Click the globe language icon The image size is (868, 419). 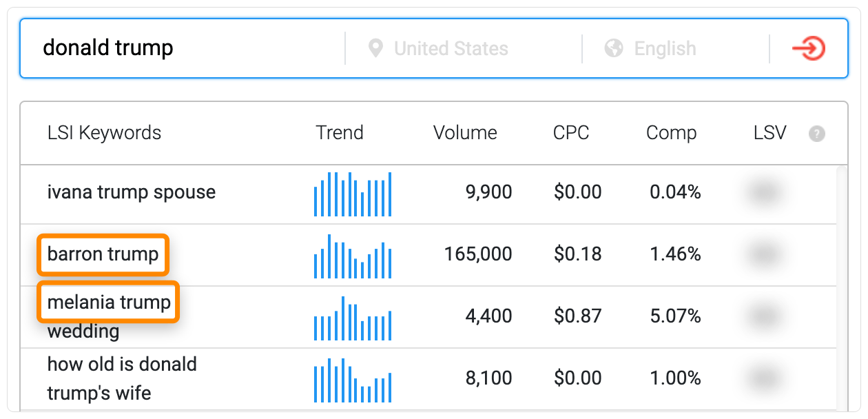613,49
